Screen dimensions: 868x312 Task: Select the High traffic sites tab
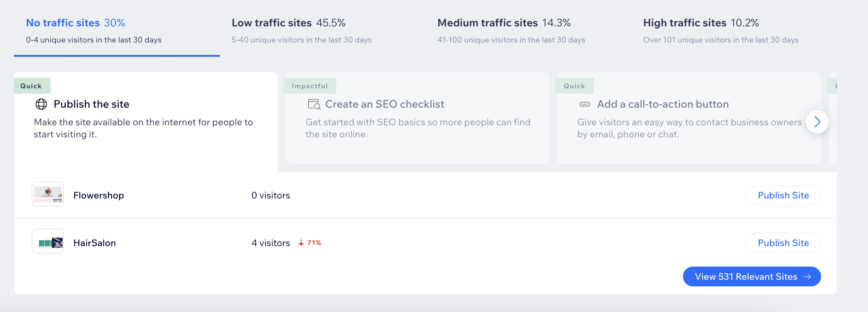[720, 30]
